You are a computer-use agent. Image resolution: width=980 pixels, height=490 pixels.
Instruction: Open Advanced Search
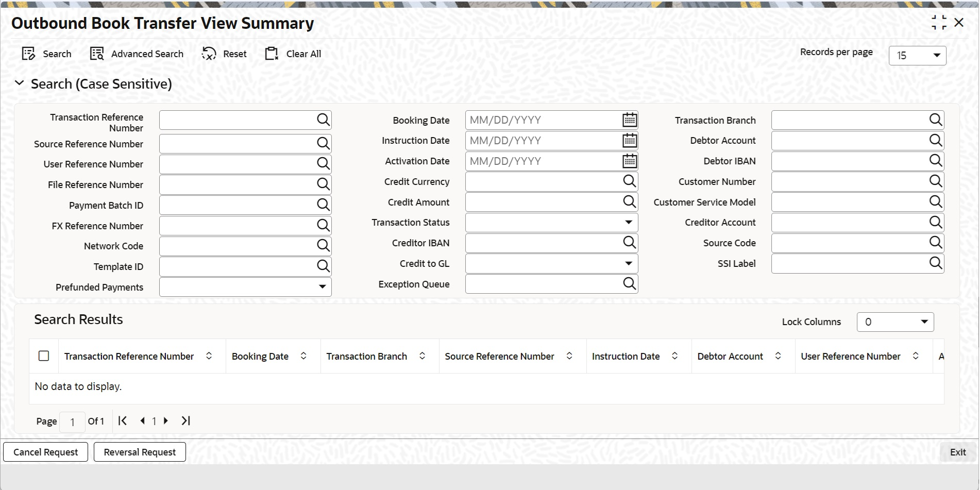137,54
